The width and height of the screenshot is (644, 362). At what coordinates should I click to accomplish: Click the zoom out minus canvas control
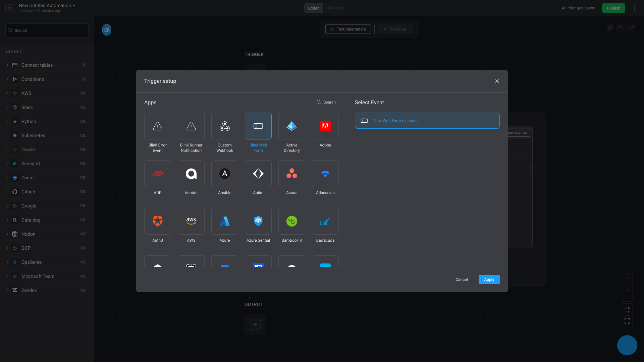(627, 299)
